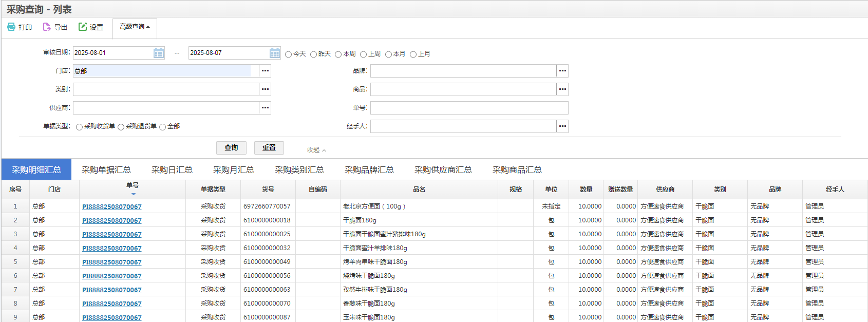Select 本月 date radio
This screenshot has height=322, width=868.
tap(388, 54)
